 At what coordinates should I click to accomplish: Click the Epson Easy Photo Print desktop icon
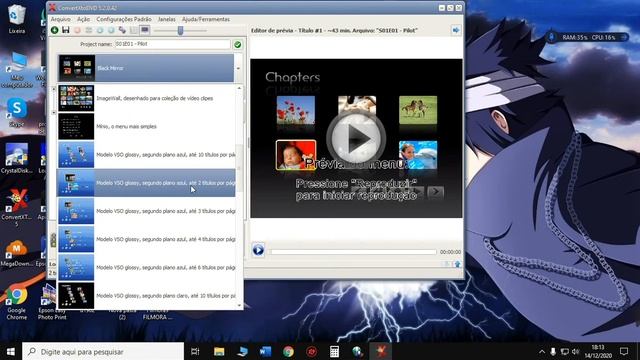[51, 302]
